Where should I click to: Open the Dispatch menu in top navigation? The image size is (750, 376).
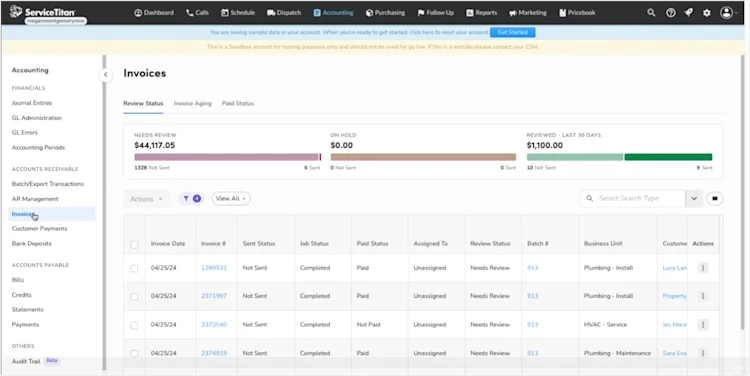click(x=284, y=13)
